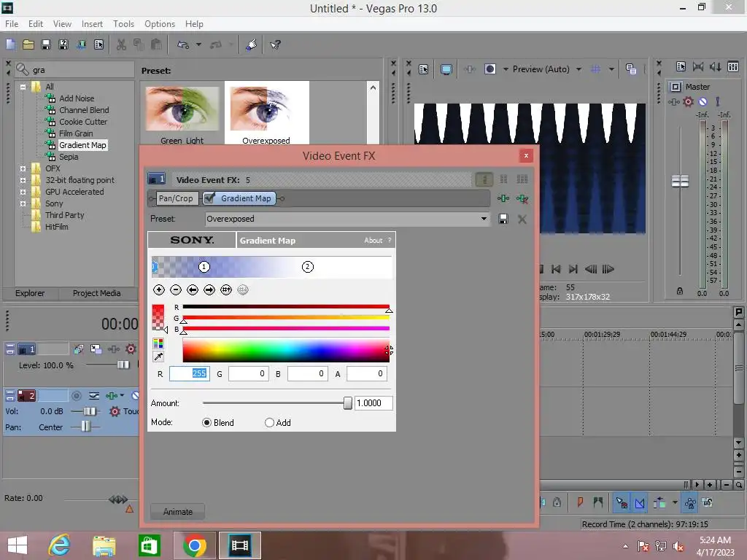Open the File menu
747x560 pixels.
12,24
